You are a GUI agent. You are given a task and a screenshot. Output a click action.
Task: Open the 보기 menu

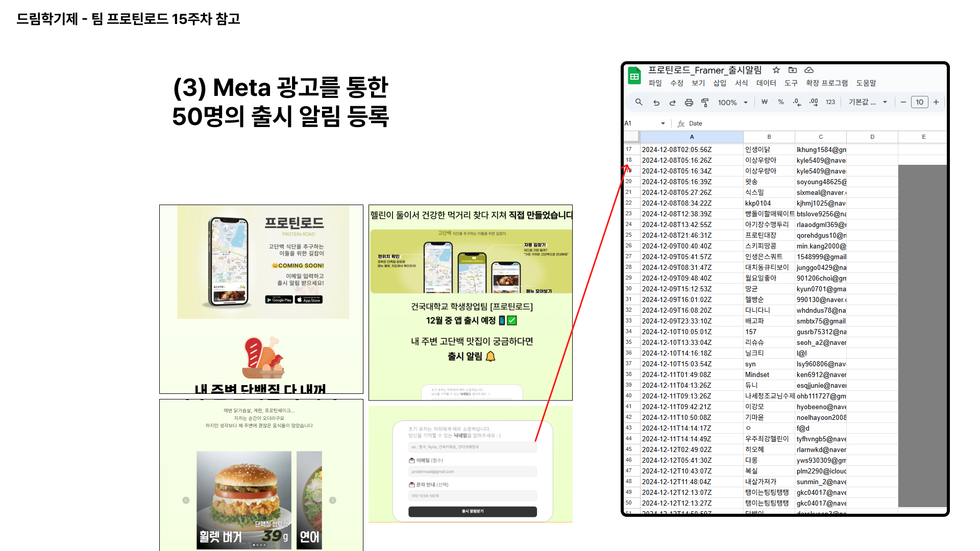698,83
